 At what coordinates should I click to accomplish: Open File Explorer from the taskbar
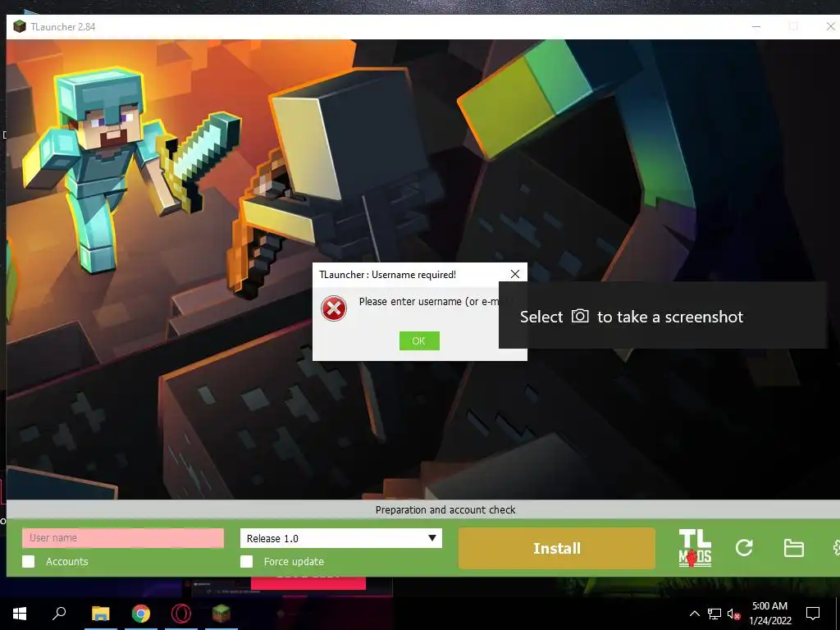coord(100,614)
